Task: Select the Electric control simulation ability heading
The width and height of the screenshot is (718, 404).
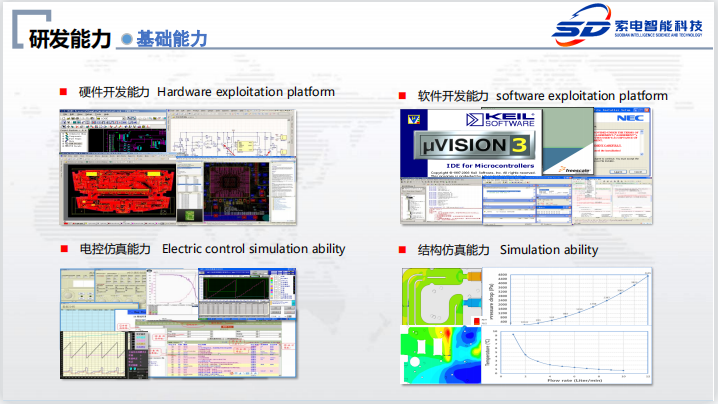Action: tap(253, 249)
